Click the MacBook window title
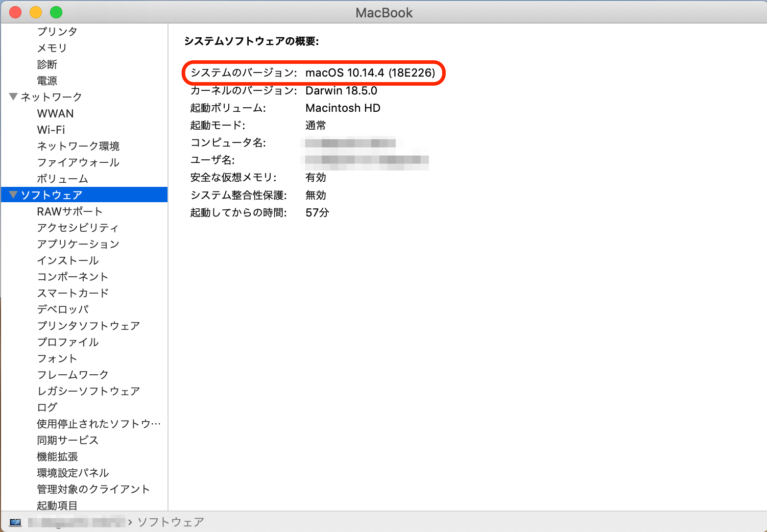Viewport: 767px width, 532px height. 384,13
